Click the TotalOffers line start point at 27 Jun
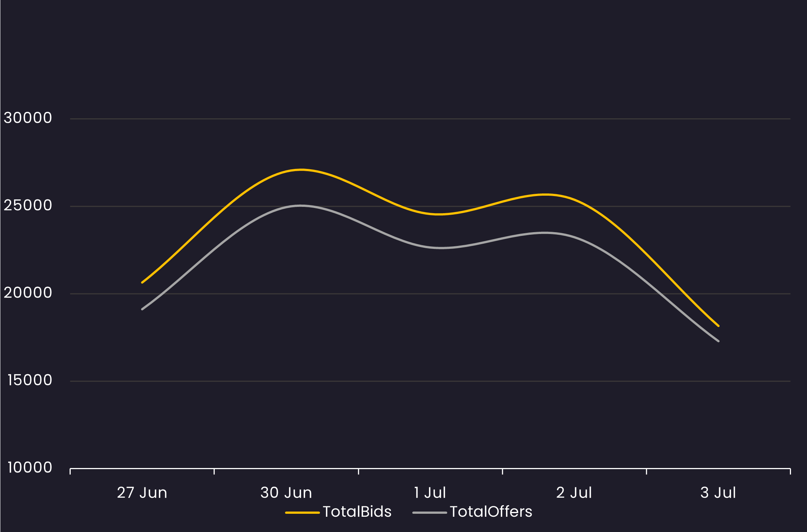This screenshot has width=807, height=532. pos(142,309)
